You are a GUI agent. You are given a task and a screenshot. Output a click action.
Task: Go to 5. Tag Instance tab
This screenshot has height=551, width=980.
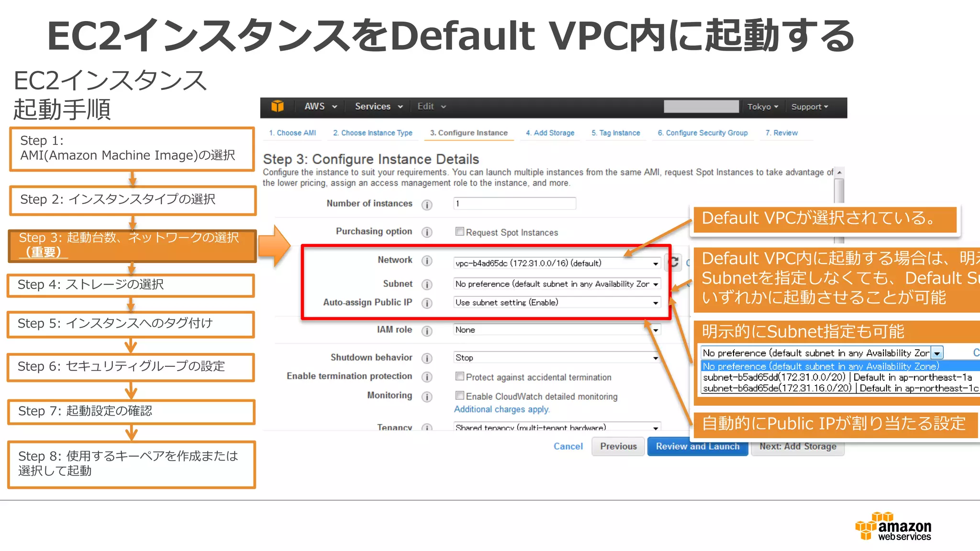(x=615, y=133)
